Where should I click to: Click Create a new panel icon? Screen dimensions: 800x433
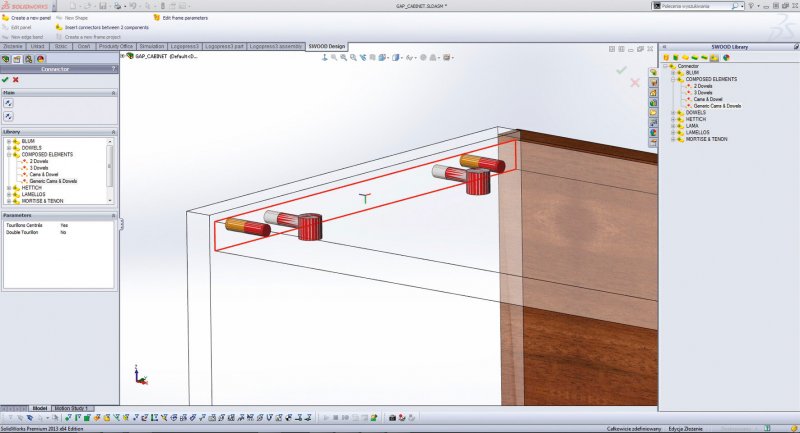pyautogui.click(x=6, y=18)
